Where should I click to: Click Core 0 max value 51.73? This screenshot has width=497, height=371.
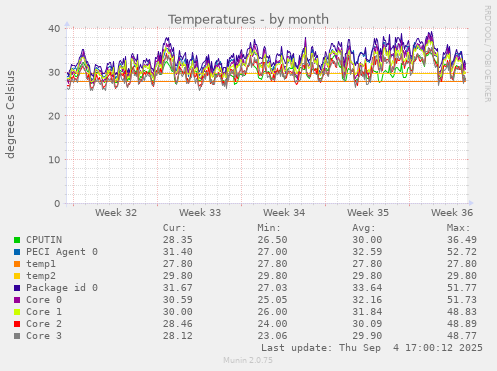[x=462, y=300]
